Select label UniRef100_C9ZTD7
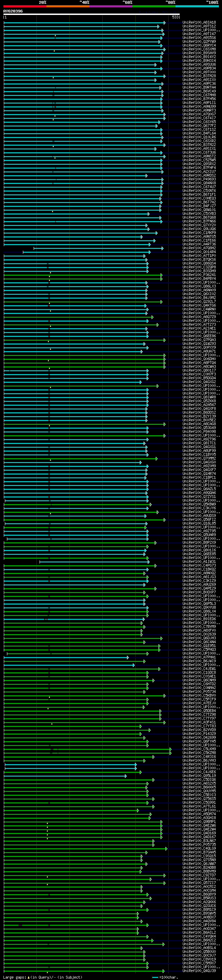 coord(199,875)
